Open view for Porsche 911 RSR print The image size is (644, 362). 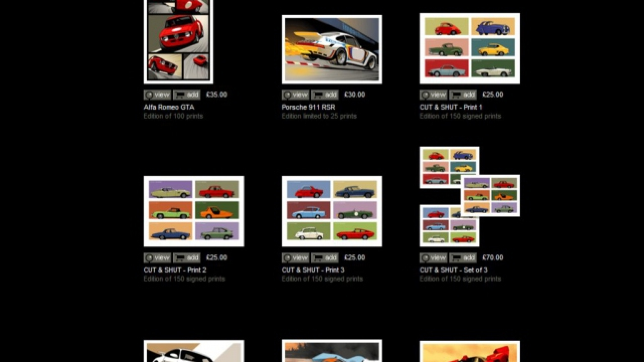295,95
